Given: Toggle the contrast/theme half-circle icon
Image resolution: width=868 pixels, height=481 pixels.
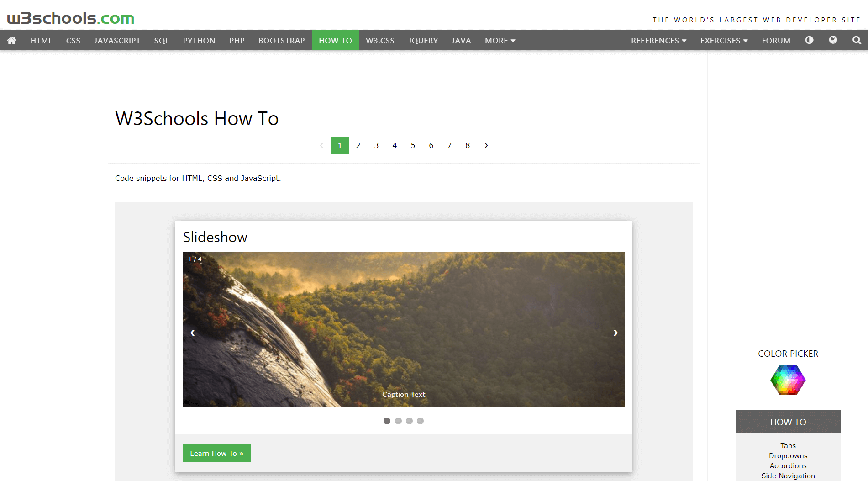Looking at the screenshot, I should pos(809,40).
